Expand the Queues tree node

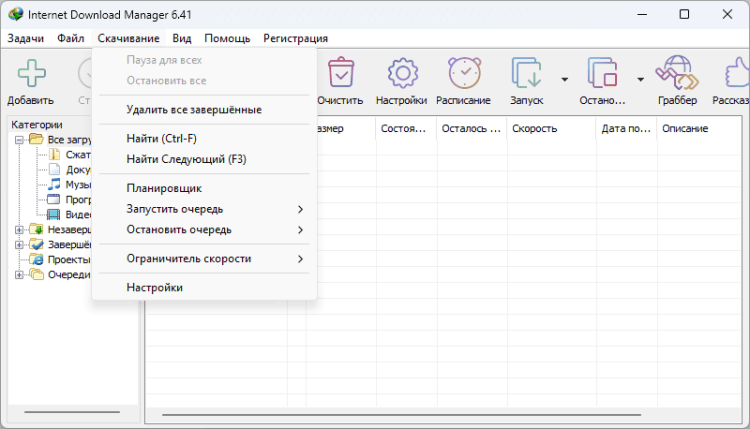[19, 275]
